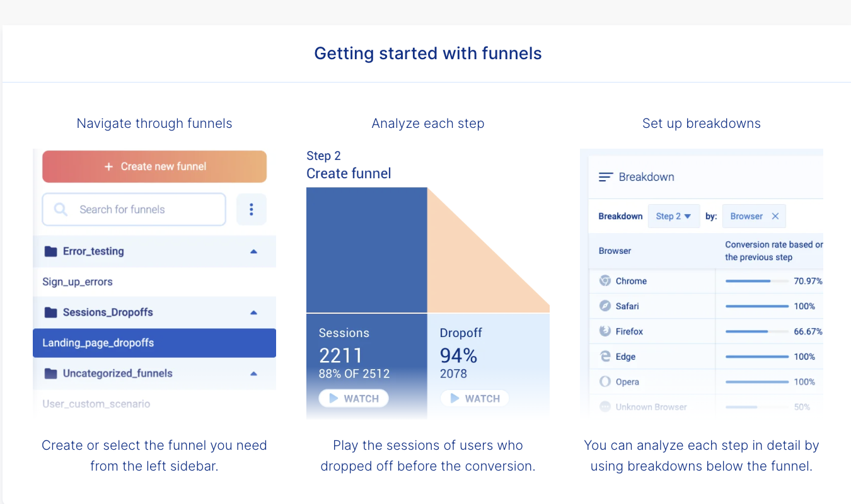This screenshot has height=504, width=851.
Task: Collapse the Error_testing folder
Action: 253,251
